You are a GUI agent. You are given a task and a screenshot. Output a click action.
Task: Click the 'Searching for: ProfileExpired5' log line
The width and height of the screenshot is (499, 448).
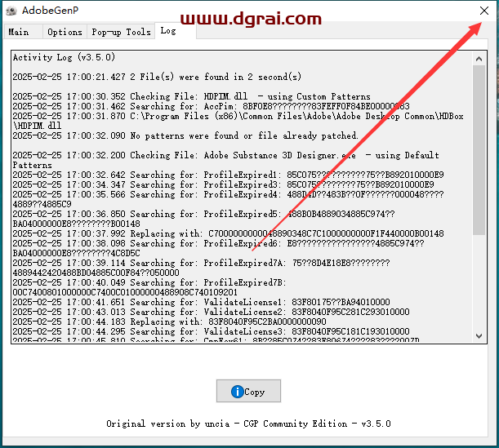click(203, 219)
